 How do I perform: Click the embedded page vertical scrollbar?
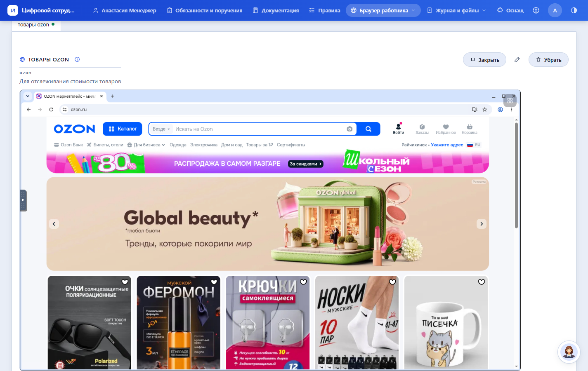[x=516, y=175]
